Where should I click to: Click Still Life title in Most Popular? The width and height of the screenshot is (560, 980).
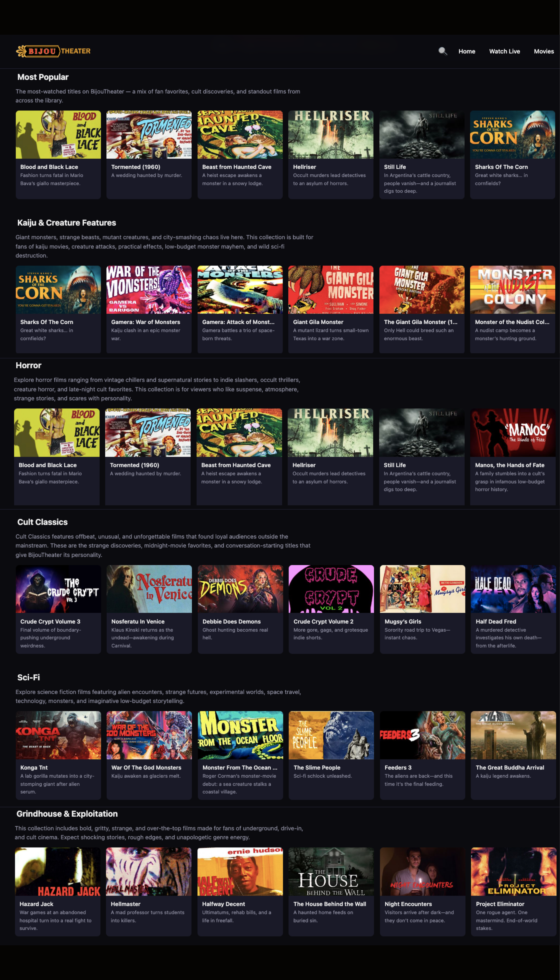395,167
